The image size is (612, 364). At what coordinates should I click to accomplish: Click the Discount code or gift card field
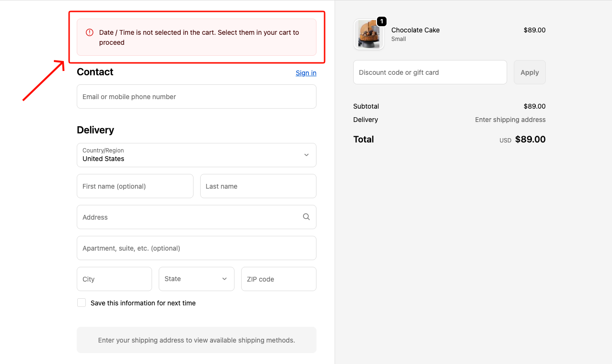pos(430,72)
